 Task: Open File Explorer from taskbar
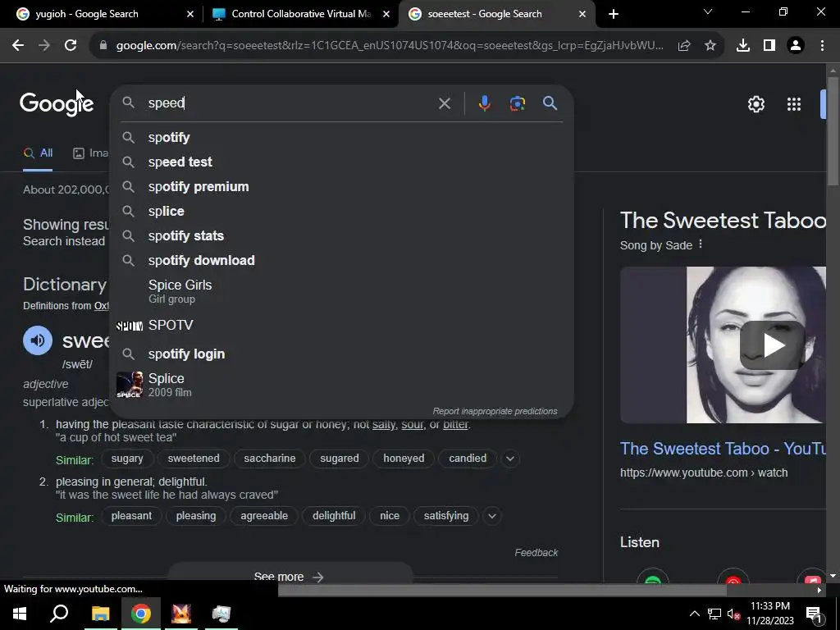100,614
